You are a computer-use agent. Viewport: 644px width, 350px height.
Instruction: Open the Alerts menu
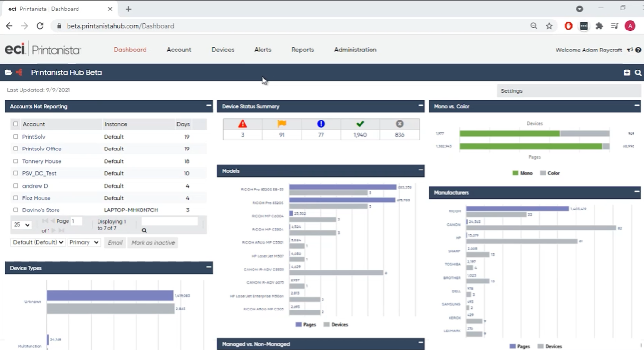tap(263, 50)
